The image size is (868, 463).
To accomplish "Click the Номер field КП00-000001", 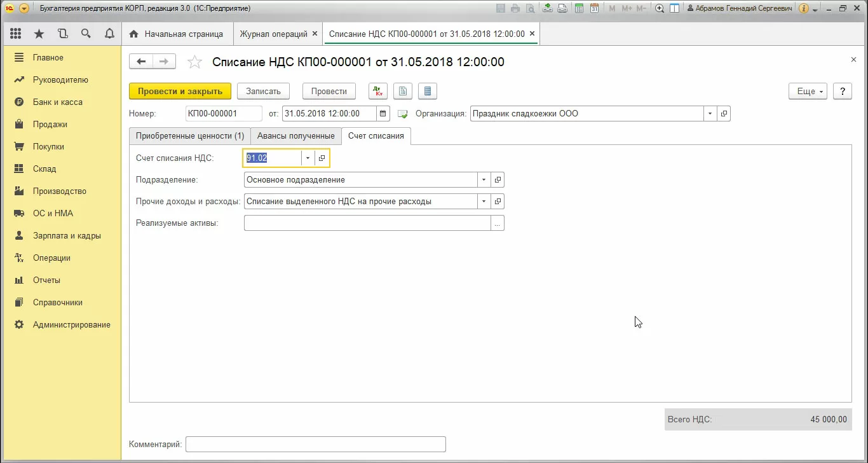I will click(224, 114).
